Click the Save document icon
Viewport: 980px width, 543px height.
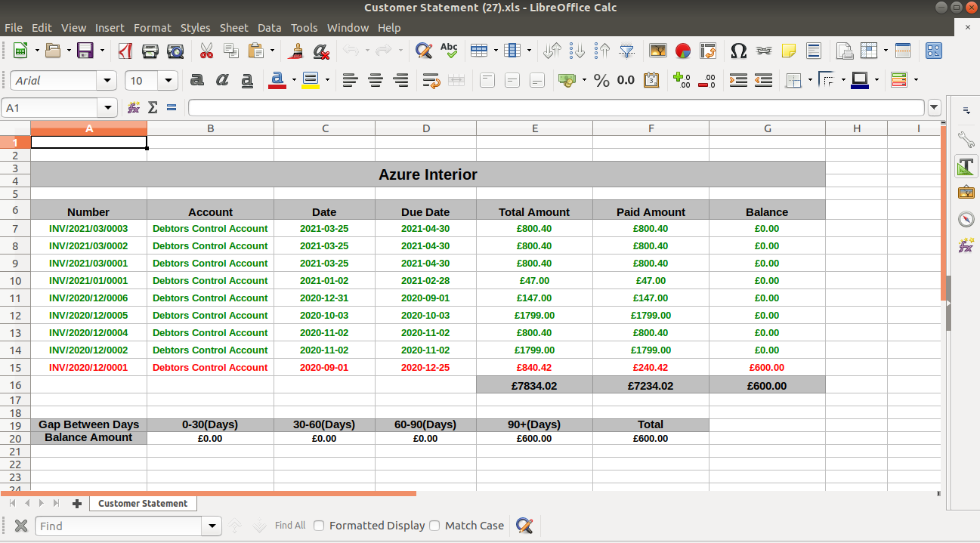click(x=85, y=51)
